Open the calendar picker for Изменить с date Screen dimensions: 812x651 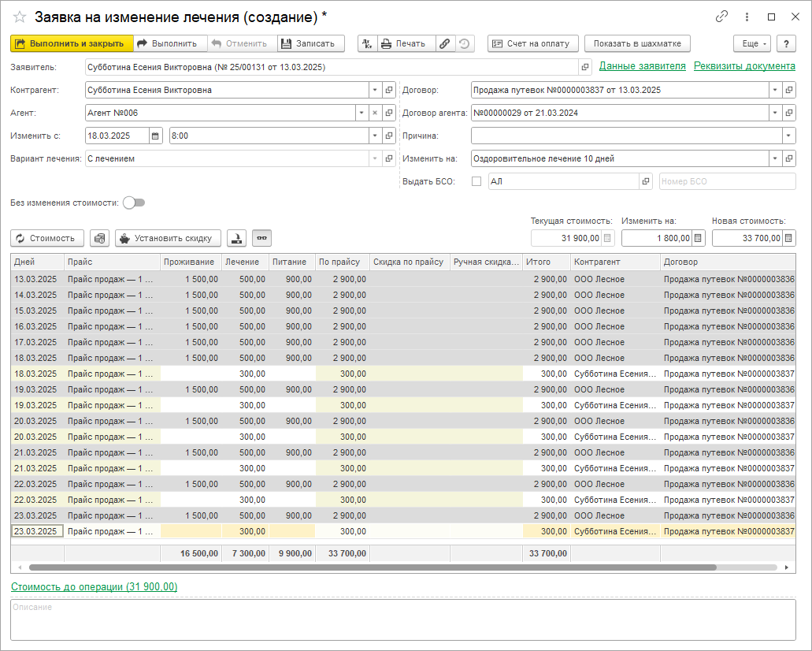(x=155, y=136)
